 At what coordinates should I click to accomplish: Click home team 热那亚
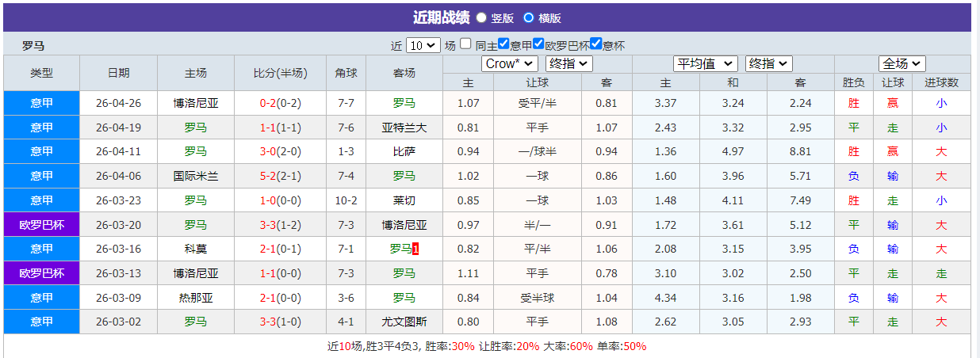tap(196, 298)
